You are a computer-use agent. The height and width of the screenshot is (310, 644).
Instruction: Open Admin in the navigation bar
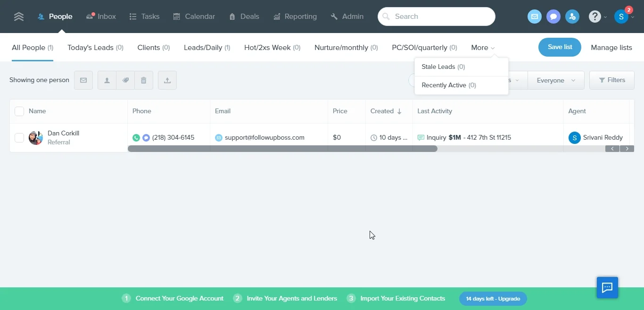[347, 17]
